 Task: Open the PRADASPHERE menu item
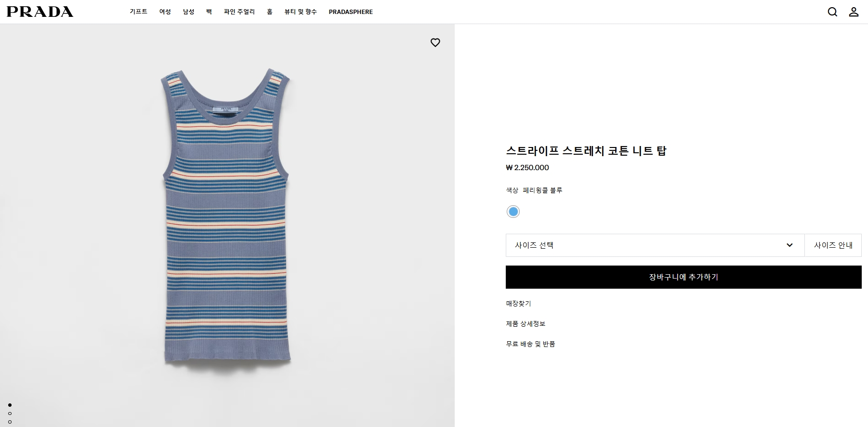pos(351,12)
